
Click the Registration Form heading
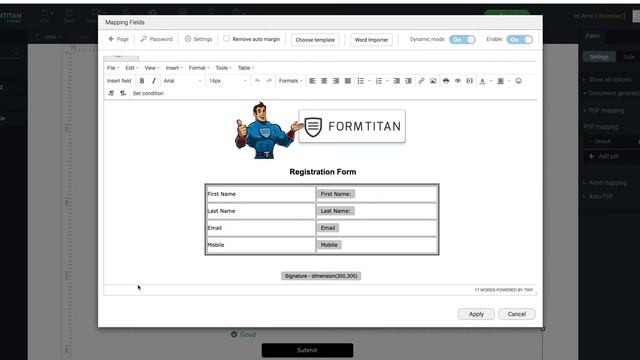322,172
